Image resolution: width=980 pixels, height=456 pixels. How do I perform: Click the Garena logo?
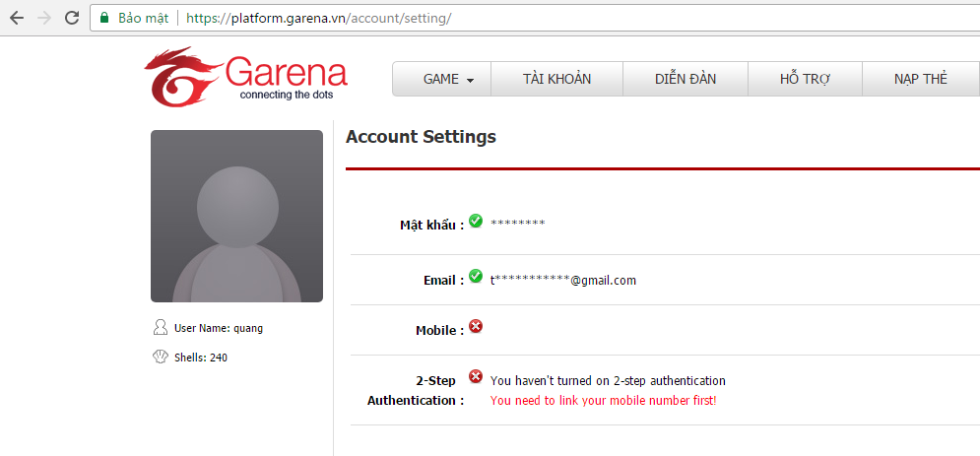(245, 76)
